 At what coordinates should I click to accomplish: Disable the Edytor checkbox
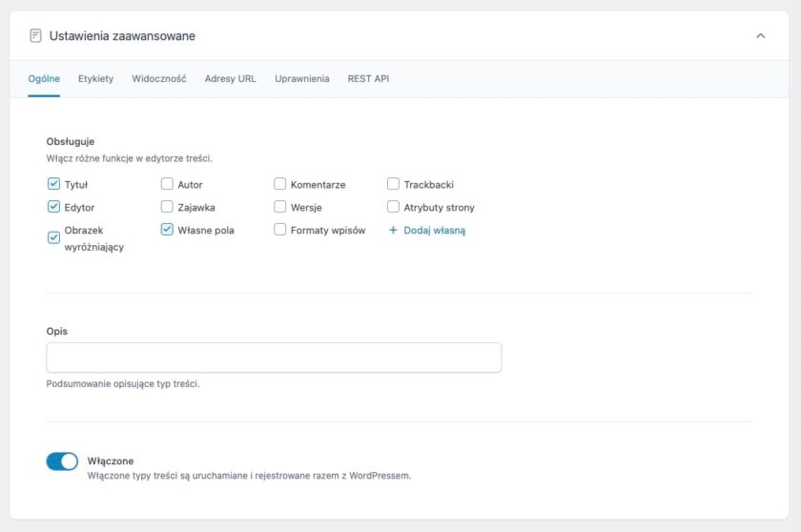[x=53, y=207]
